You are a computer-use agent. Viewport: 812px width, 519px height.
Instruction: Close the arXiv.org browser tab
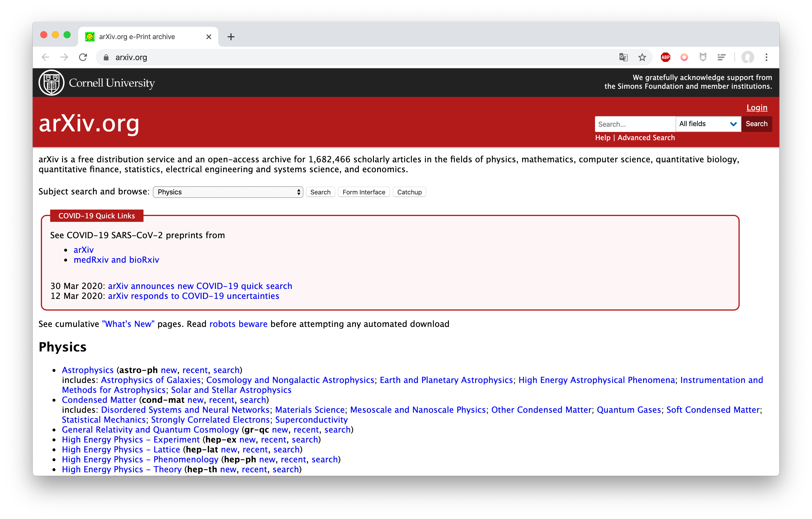[x=209, y=37]
